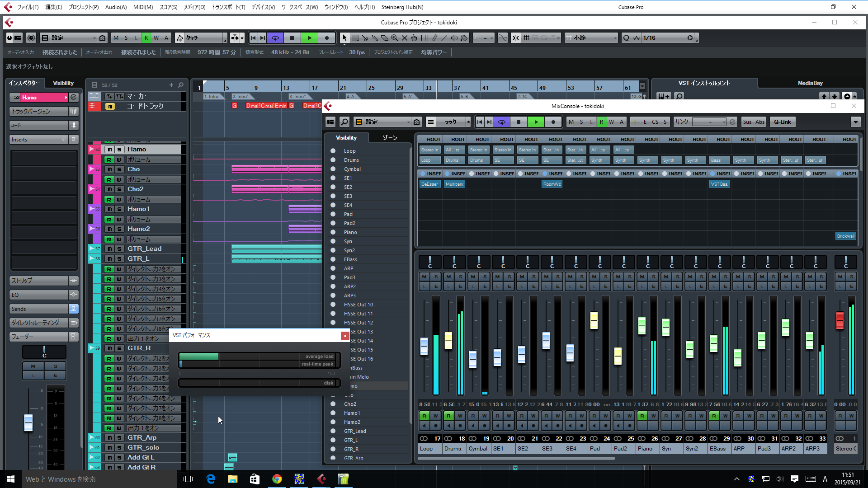Open search in the MixConsole toolbar

344,122
